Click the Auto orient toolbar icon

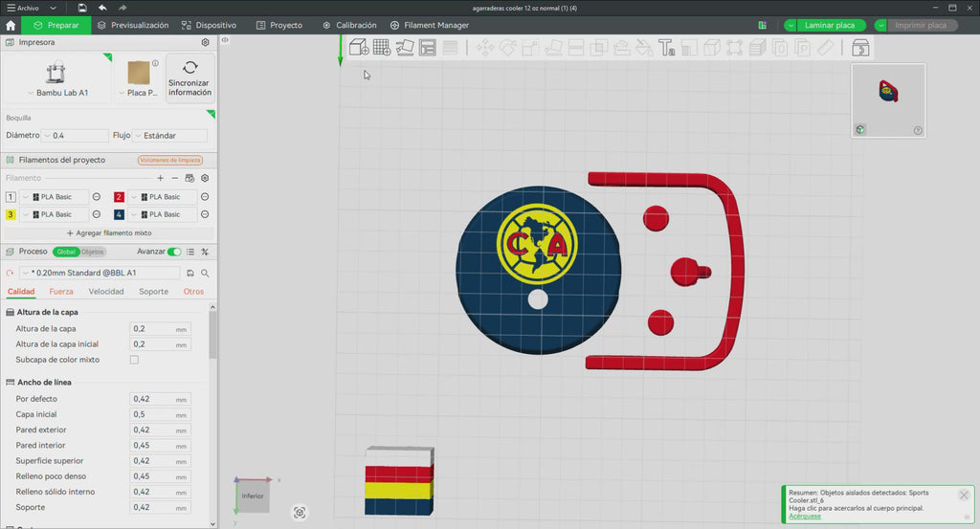point(405,48)
